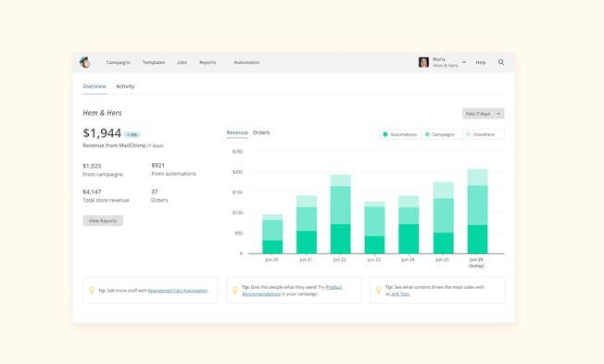Click the View Reports button

(103, 220)
